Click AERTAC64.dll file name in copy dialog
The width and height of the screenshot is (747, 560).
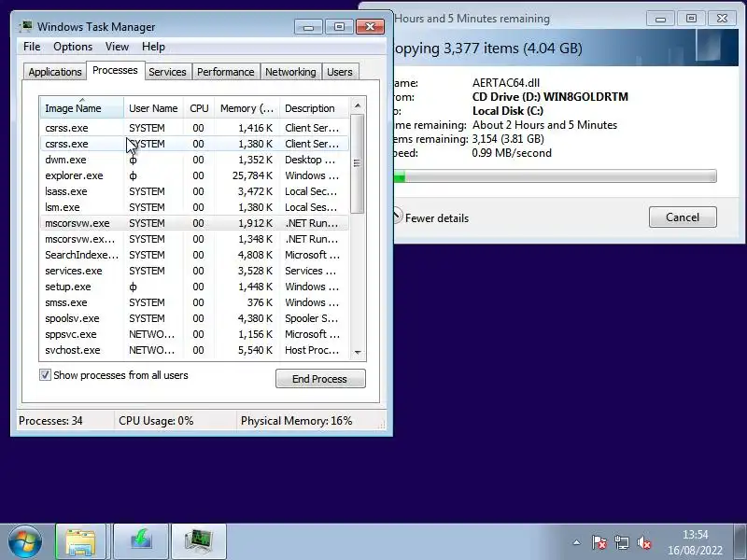tap(506, 83)
